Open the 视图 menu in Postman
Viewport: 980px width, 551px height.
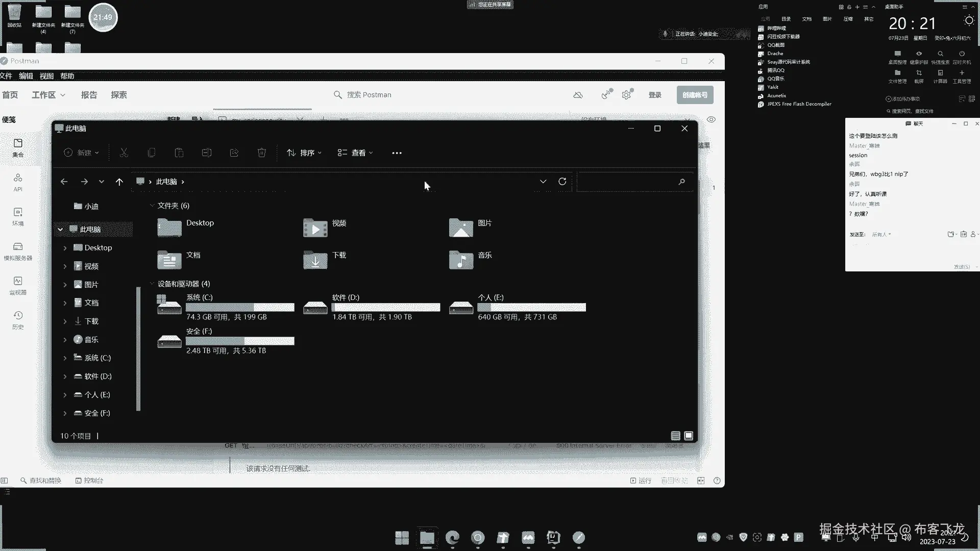pos(46,76)
